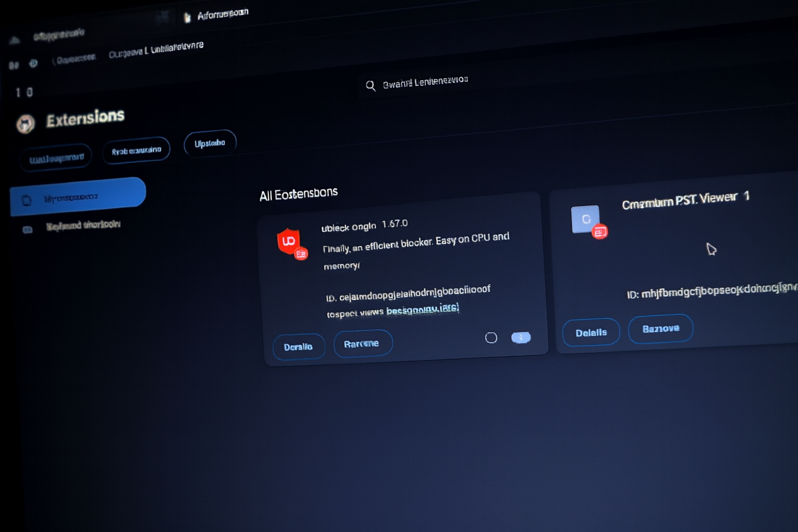
Task: Open the uBlock Origin inspect views link
Action: [422, 310]
